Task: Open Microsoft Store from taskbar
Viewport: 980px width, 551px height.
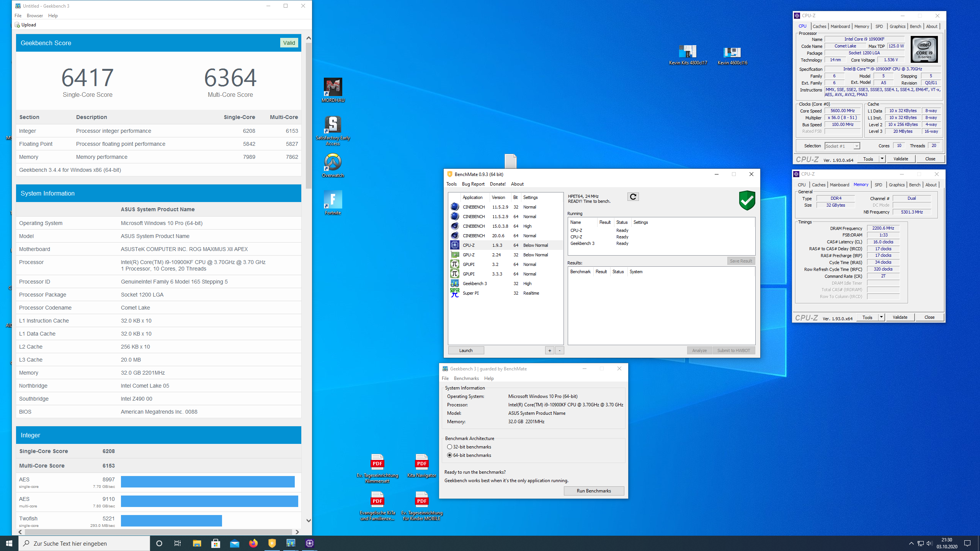Action: pyautogui.click(x=216, y=543)
